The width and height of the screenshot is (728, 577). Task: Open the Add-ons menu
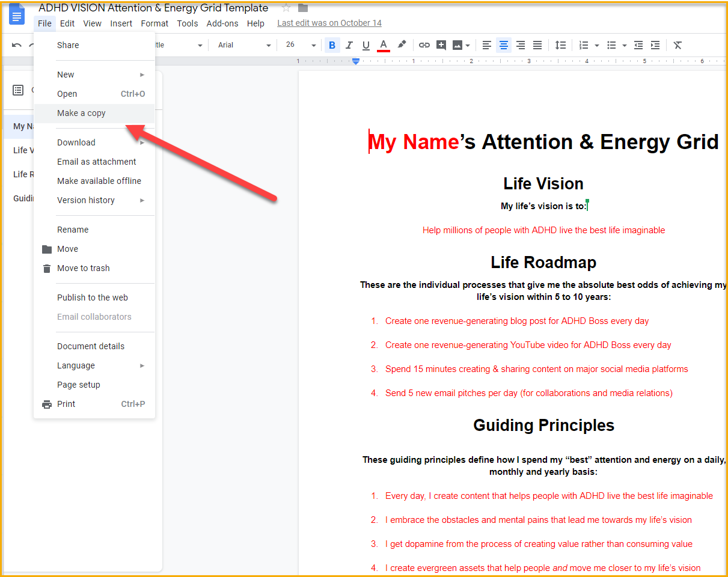click(222, 23)
